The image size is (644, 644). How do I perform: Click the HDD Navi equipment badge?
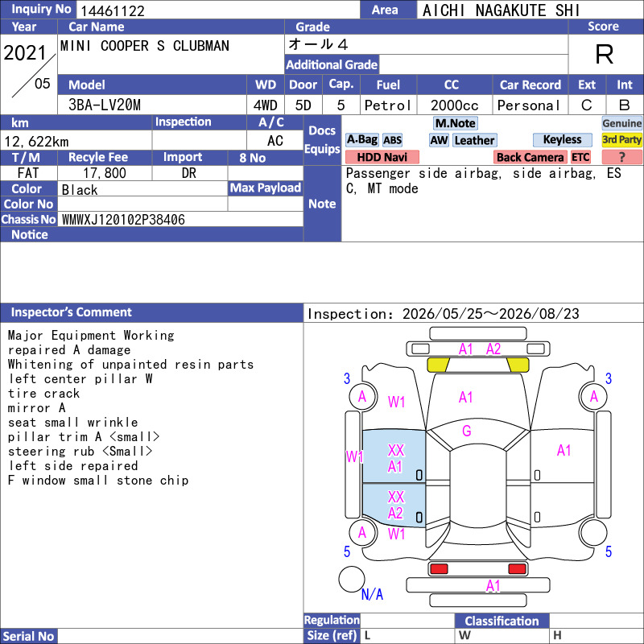382,157
